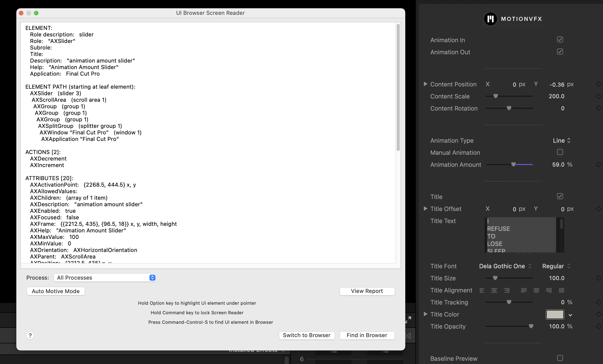Add keyframe for Content Position
This screenshot has height=364, width=603.
pos(599,84)
